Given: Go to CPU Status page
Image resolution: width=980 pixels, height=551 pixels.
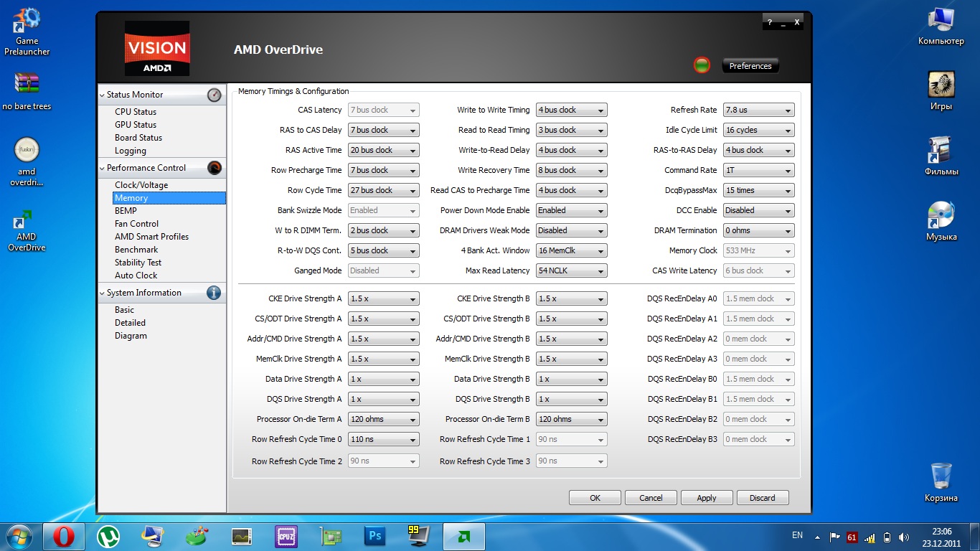Looking at the screenshot, I should click(135, 112).
